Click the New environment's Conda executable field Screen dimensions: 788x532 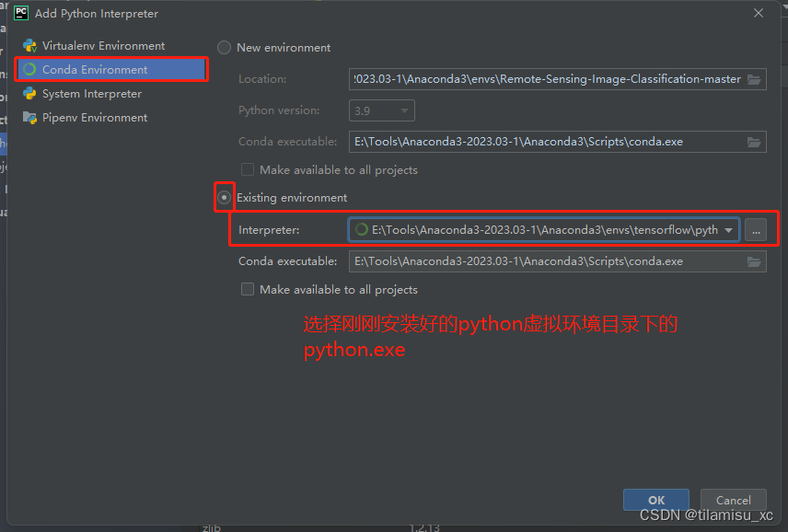pos(558,142)
